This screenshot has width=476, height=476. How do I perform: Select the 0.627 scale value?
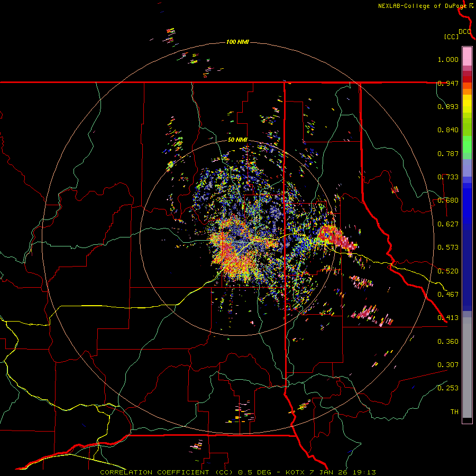[448, 224]
